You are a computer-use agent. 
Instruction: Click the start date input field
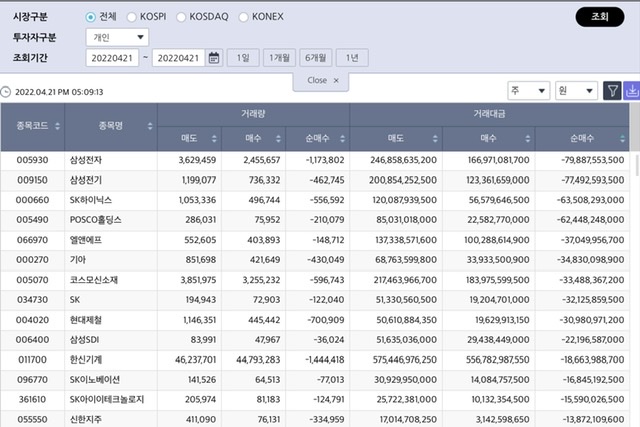pyautogui.click(x=113, y=58)
